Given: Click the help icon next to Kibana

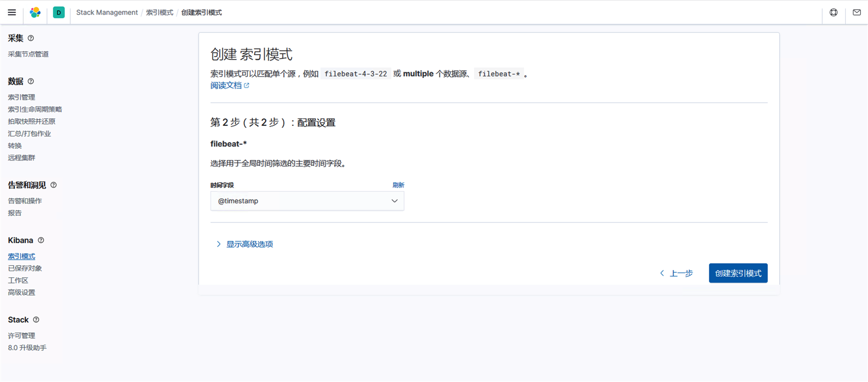Looking at the screenshot, I should coord(41,240).
